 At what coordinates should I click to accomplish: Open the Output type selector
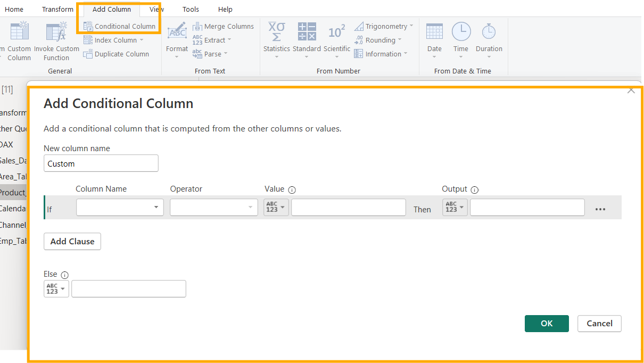[455, 208]
